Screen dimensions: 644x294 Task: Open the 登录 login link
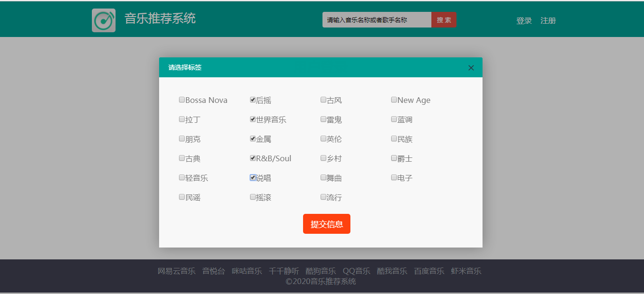(x=524, y=21)
